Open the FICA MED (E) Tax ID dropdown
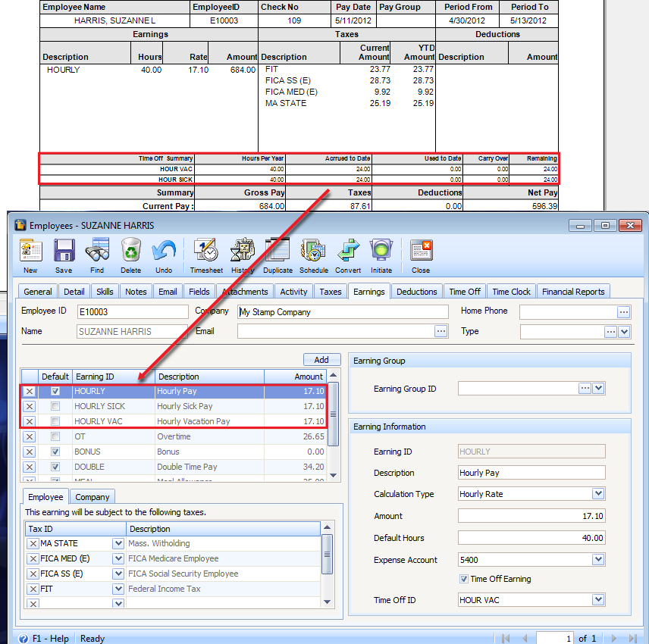The image size is (649, 644). (118, 559)
